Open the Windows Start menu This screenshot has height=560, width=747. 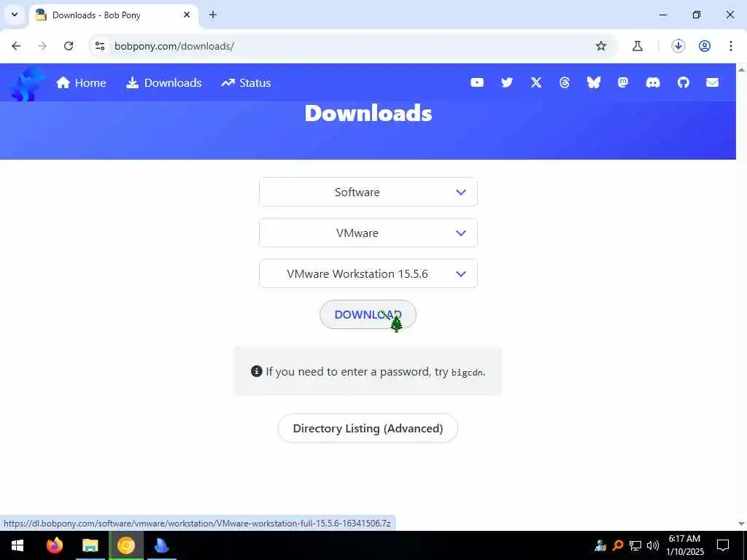18,545
